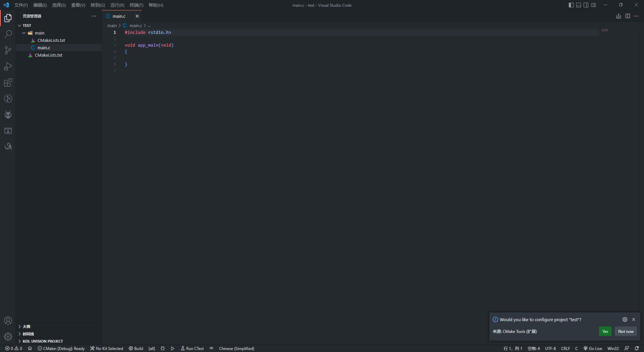
Task: Click the Explorer panel more actions ellipsis
Action: (x=94, y=16)
